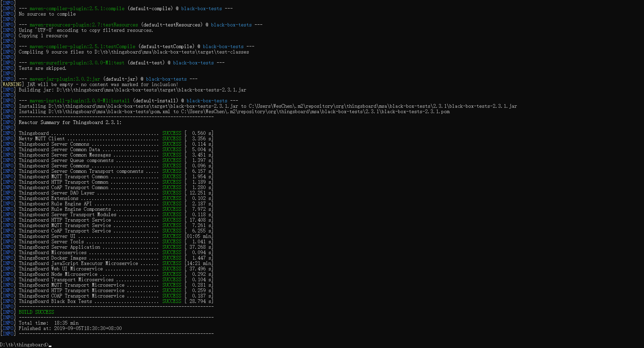Click the '[01:05 min]' duration value

point(199,236)
